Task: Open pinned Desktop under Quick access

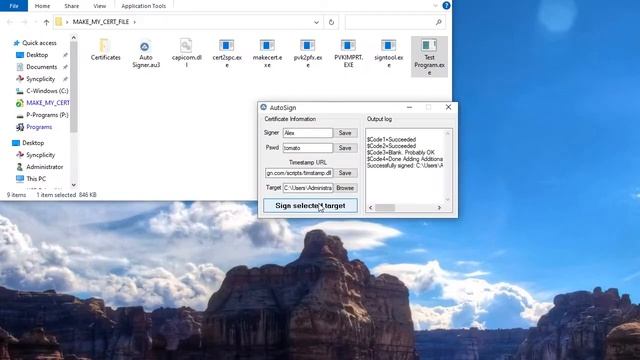Action: (x=37, y=55)
